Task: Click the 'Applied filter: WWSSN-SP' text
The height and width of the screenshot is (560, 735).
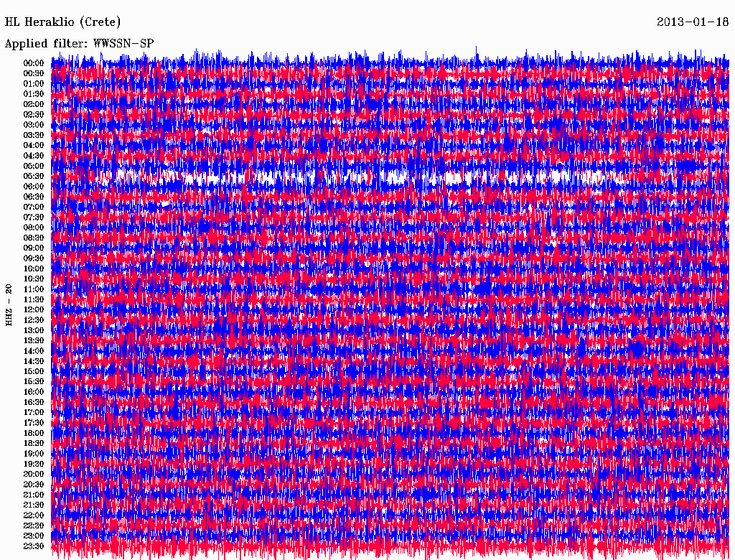Action: [x=79, y=44]
